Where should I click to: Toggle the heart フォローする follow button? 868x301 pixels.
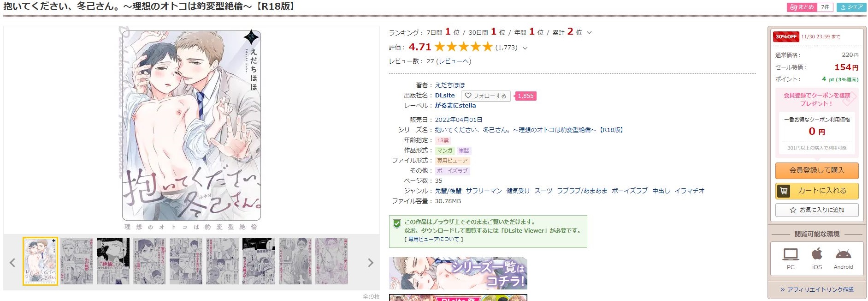[485, 96]
